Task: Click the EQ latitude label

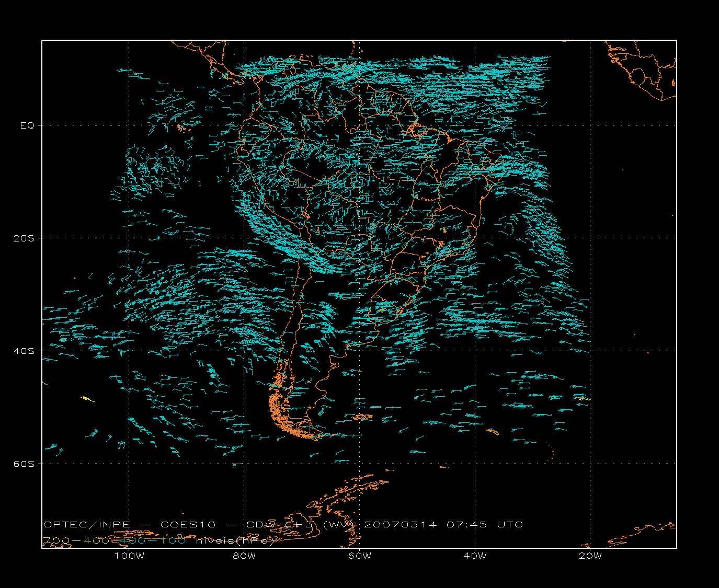Action: click(x=27, y=125)
